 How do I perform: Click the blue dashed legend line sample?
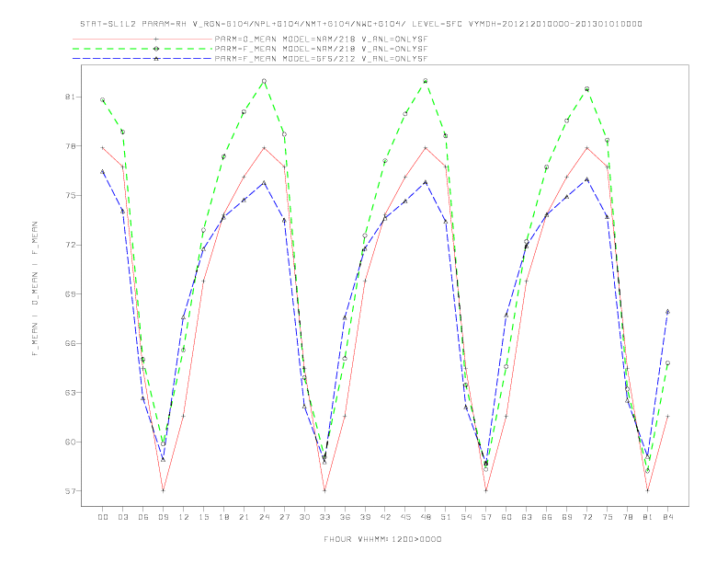pos(142,59)
